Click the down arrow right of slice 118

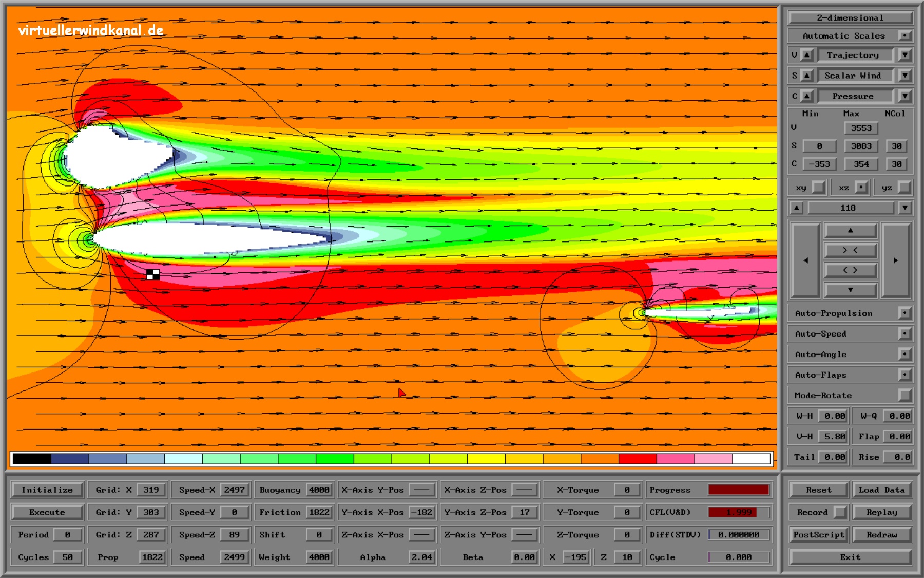(x=905, y=208)
